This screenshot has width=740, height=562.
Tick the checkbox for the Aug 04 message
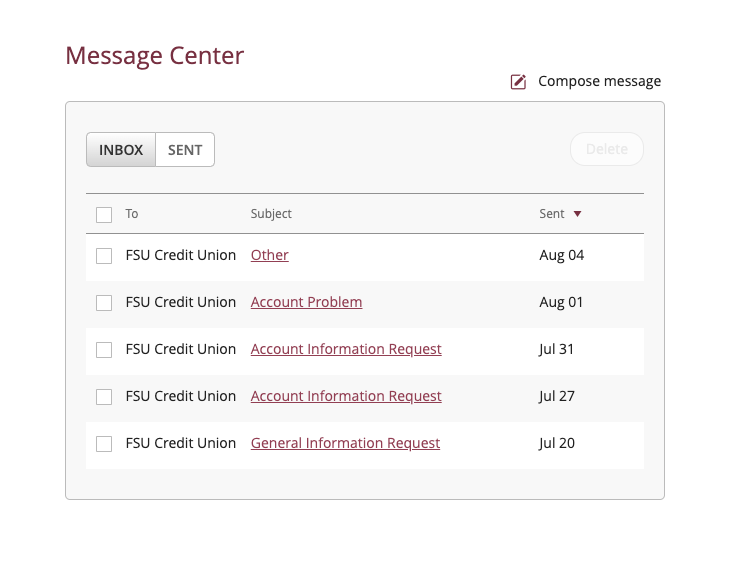[104, 256]
